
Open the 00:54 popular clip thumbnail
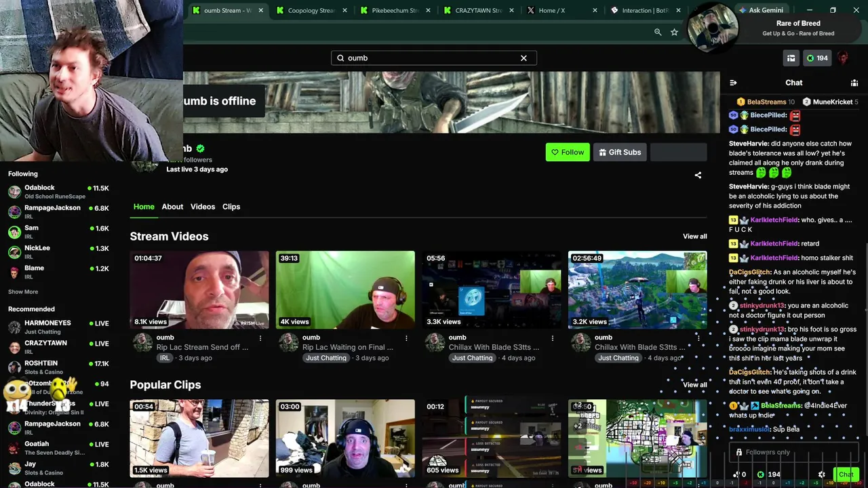(199, 439)
